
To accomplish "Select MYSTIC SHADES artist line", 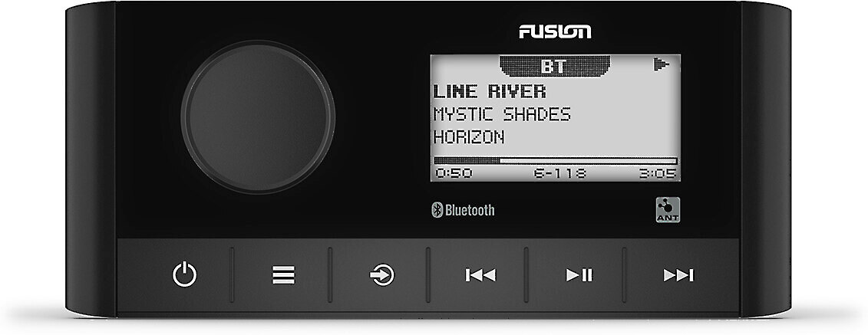I will [x=501, y=114].
